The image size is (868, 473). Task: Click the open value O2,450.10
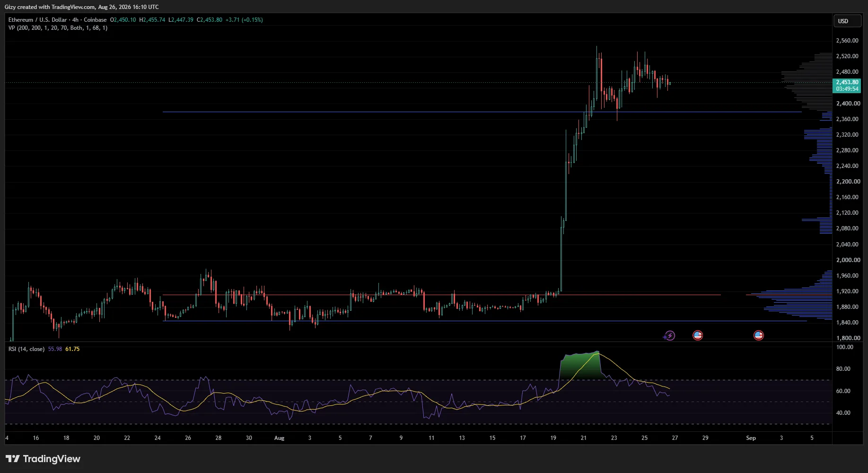123,20
